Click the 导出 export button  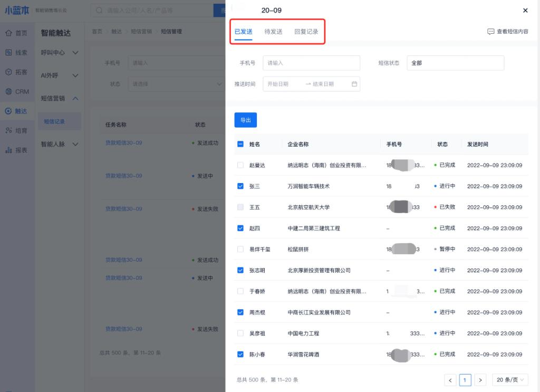[x=245, y=120]
